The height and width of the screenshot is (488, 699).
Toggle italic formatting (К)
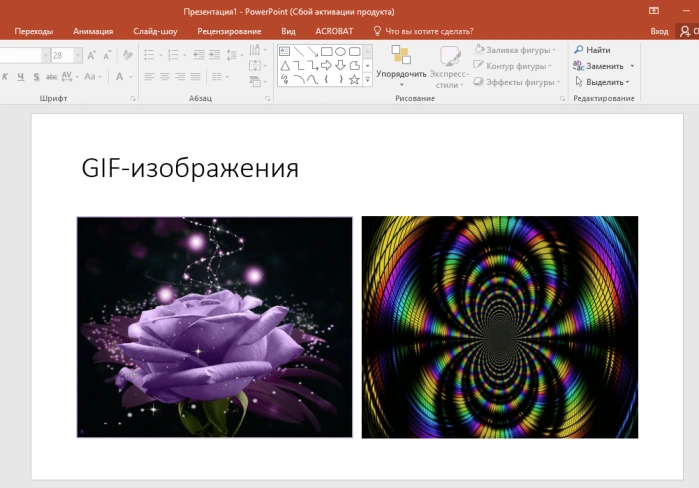point(5,77)
